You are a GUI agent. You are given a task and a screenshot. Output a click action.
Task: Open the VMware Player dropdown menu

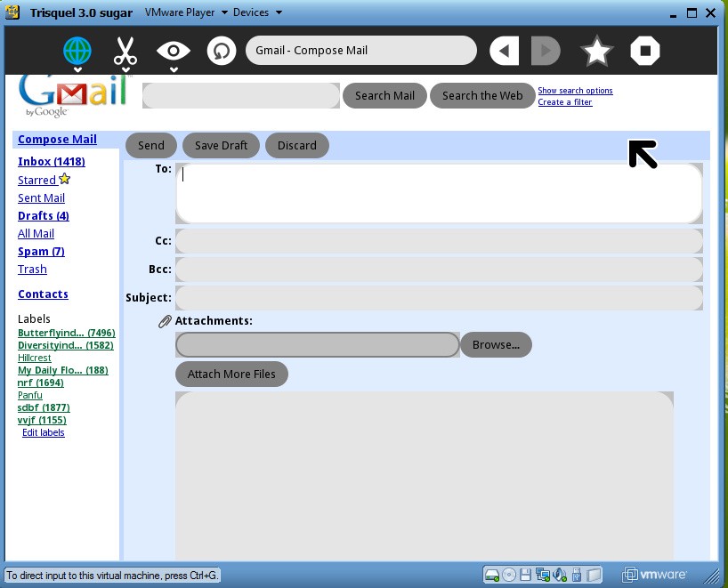click(186, 12)
